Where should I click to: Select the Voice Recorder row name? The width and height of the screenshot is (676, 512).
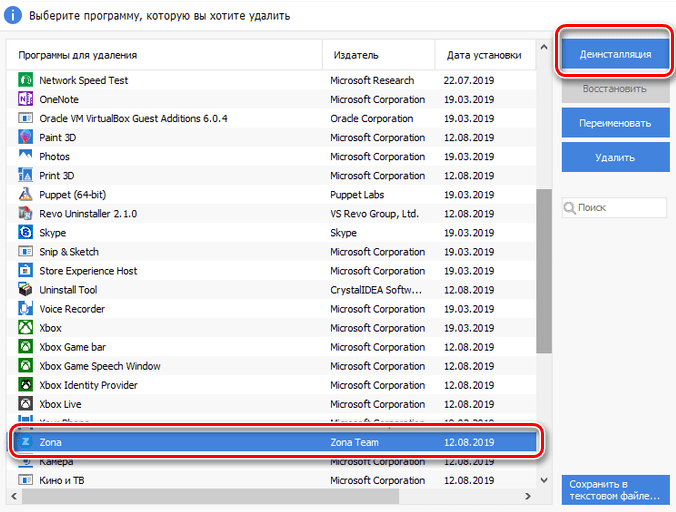pyautogui.click(x=72, y=309)
